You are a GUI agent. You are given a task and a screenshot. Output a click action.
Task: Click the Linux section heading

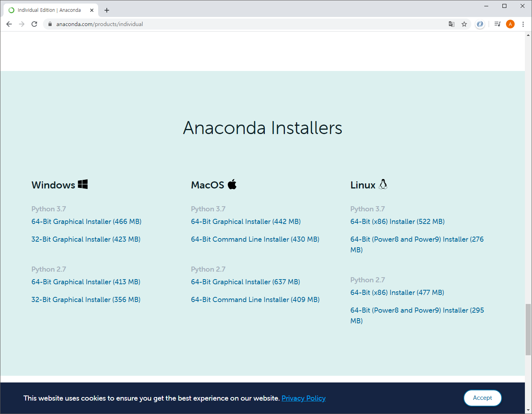(363, 185)
